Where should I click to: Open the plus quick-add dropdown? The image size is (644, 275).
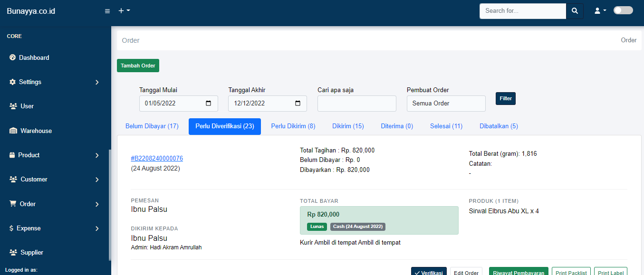tap(124, 10)
